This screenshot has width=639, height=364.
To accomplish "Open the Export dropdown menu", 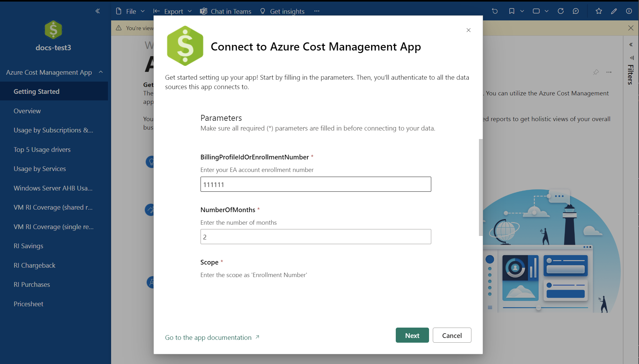I will coord(173,11).
